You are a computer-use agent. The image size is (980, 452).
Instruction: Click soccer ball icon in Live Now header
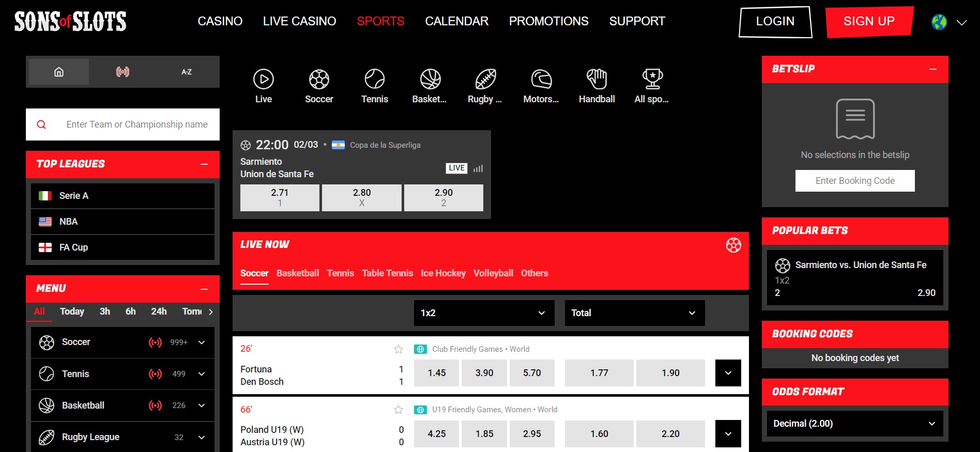coord(733,245)
